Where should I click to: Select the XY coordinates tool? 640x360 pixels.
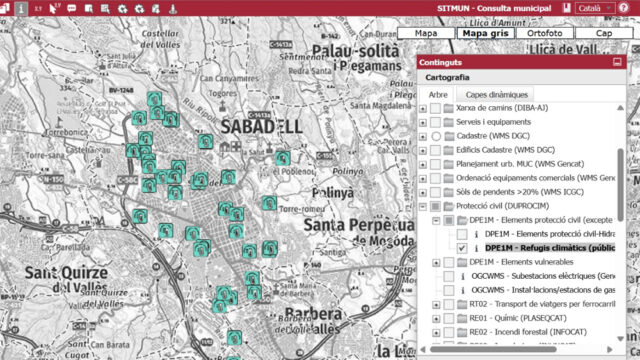click(x=38, y=9)
